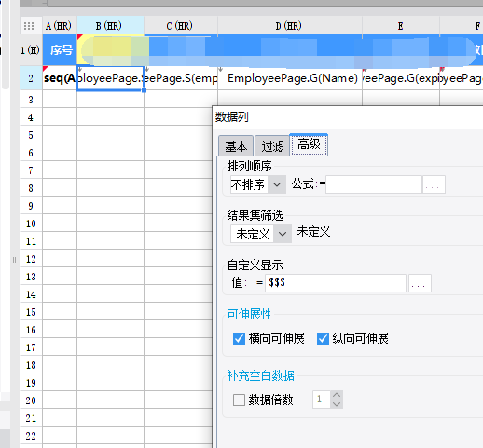Toggle the 纵向可伸展 checkbox

click(323, 338)
